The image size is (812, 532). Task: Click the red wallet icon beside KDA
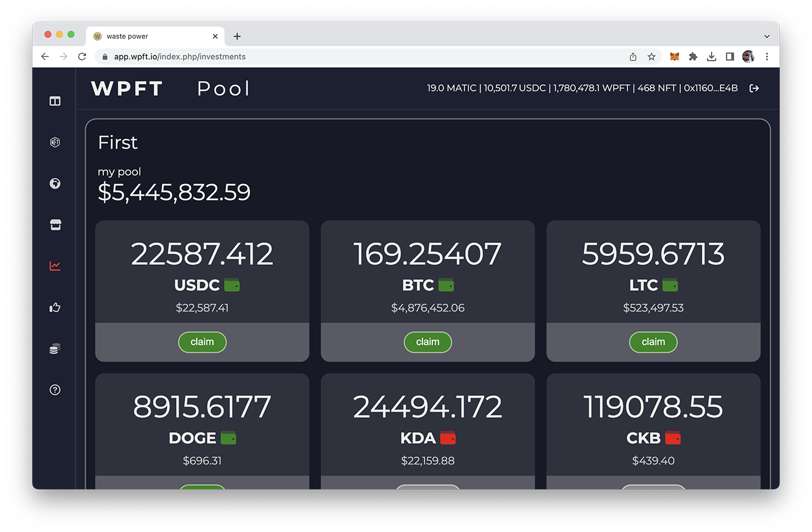[x=448, y=438]
